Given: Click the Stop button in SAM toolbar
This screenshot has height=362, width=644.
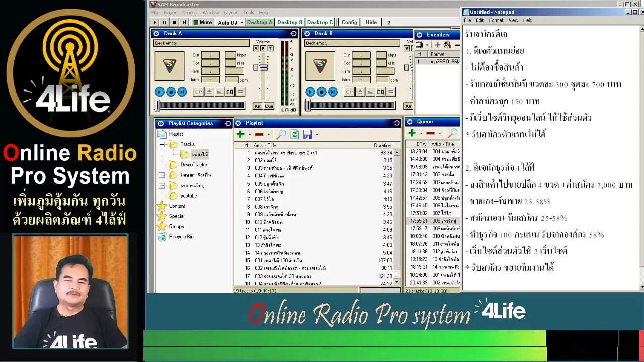Looking at the screenshot, I should (x=174, y=22).
